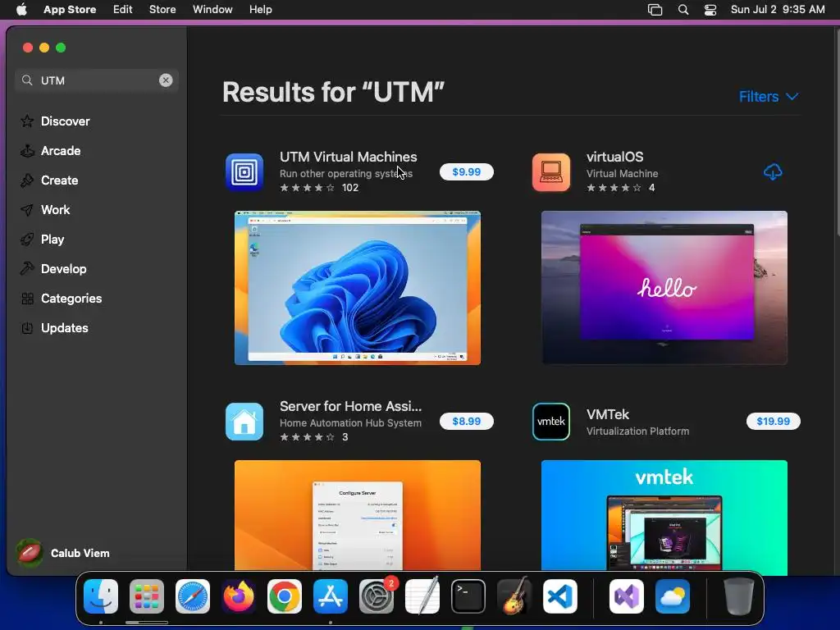View the vmtek screenshot
This screenshot has height=630, width=840.
tap(664, 515)
